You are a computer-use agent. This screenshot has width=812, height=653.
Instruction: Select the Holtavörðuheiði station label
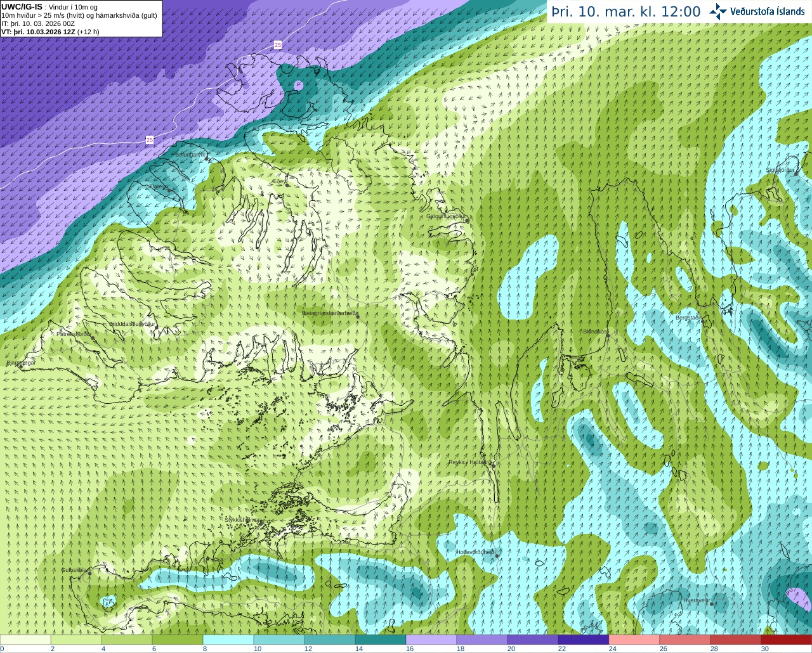tap(476, 552)
